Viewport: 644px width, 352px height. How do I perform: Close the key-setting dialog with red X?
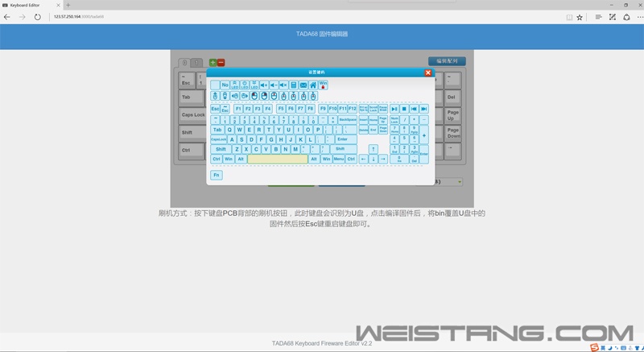coord(428,72)
